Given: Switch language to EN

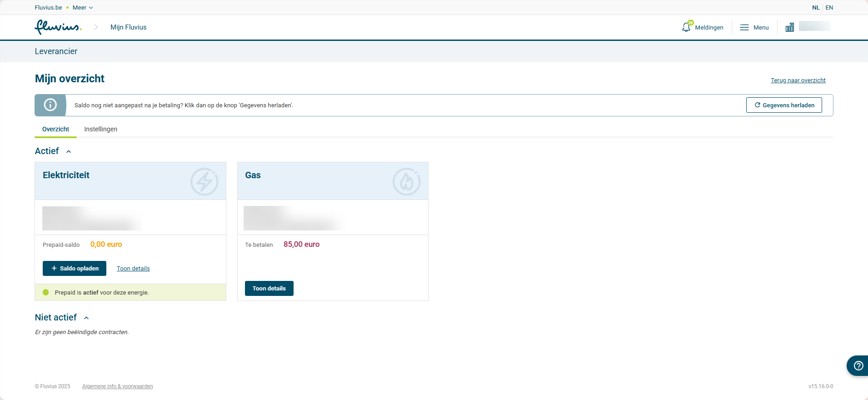Looking at the screenshot, I should point(829,8).
